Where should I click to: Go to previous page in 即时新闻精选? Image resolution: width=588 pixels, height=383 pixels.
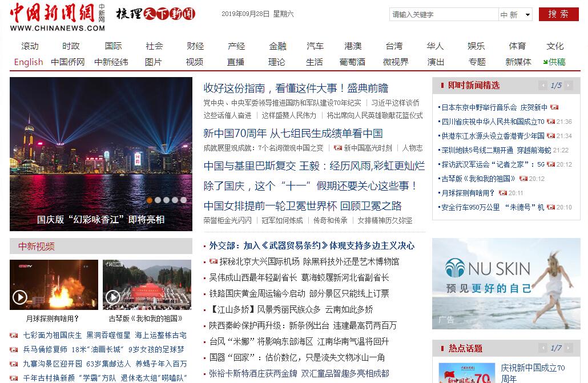pyautogui.click(x=542, y=86)
